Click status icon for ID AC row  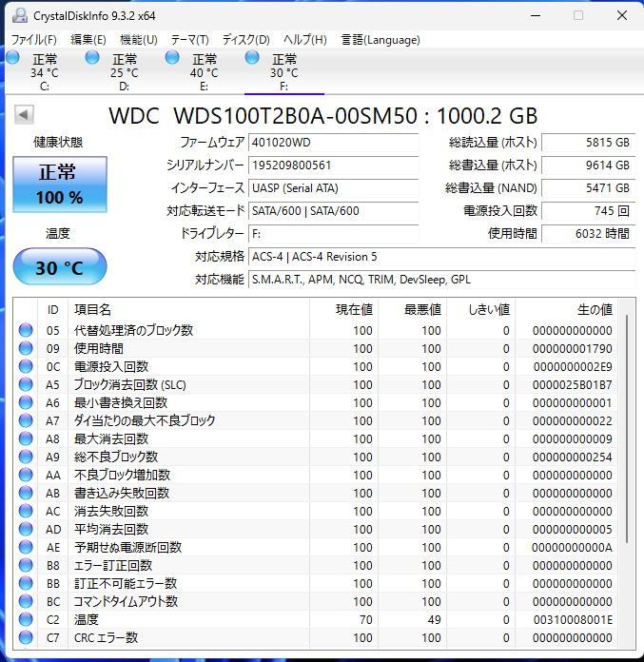click(x=26, y=511)
